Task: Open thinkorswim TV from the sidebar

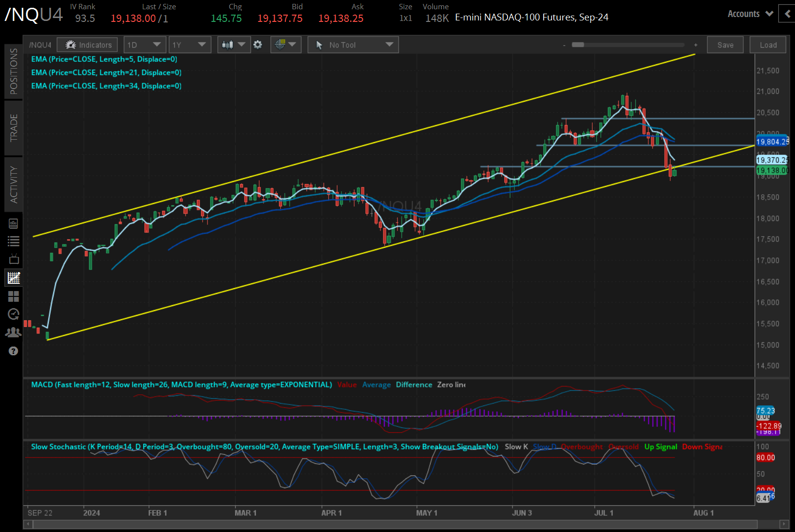Action: click(x=14, y=259)
